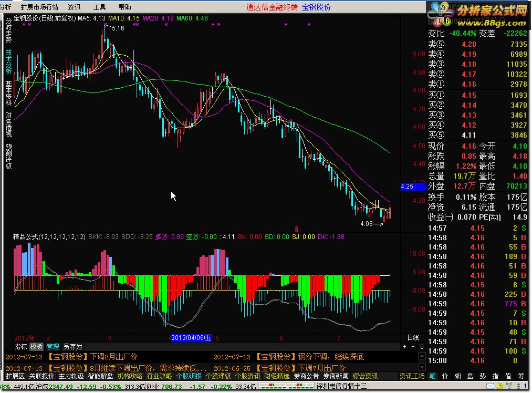Select the 细 tab in the quote panel

[458, 376]
